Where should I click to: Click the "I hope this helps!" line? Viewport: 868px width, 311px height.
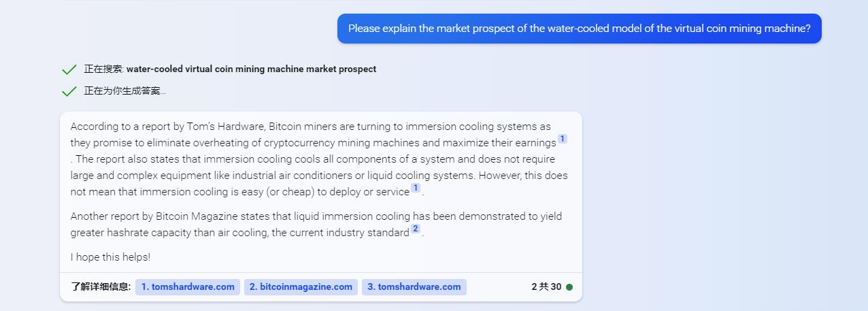[x=110, y=257]
